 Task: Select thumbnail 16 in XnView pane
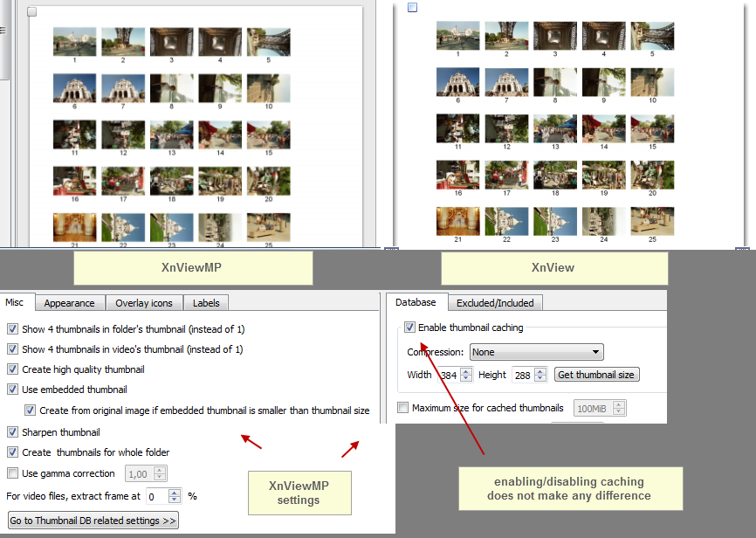coord(458,175)
